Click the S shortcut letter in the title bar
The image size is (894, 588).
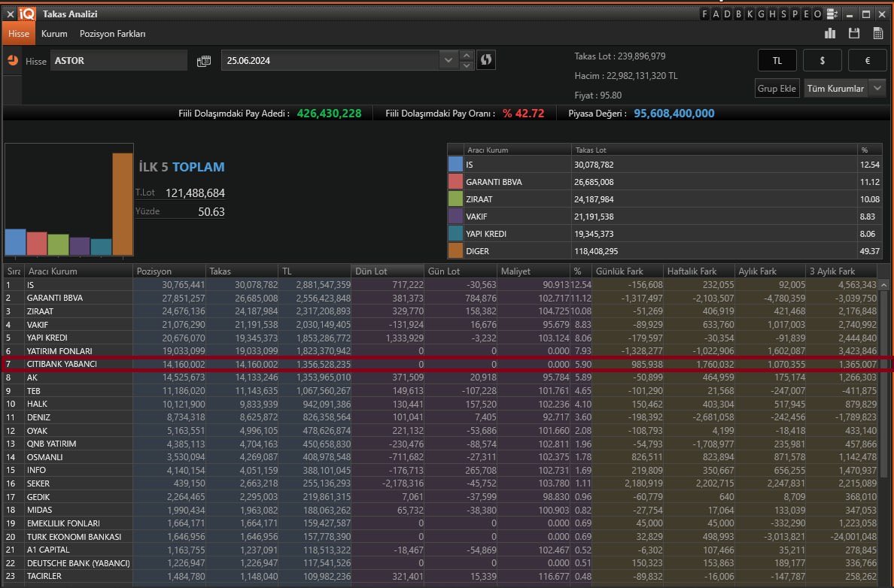(x=783, y=14)
